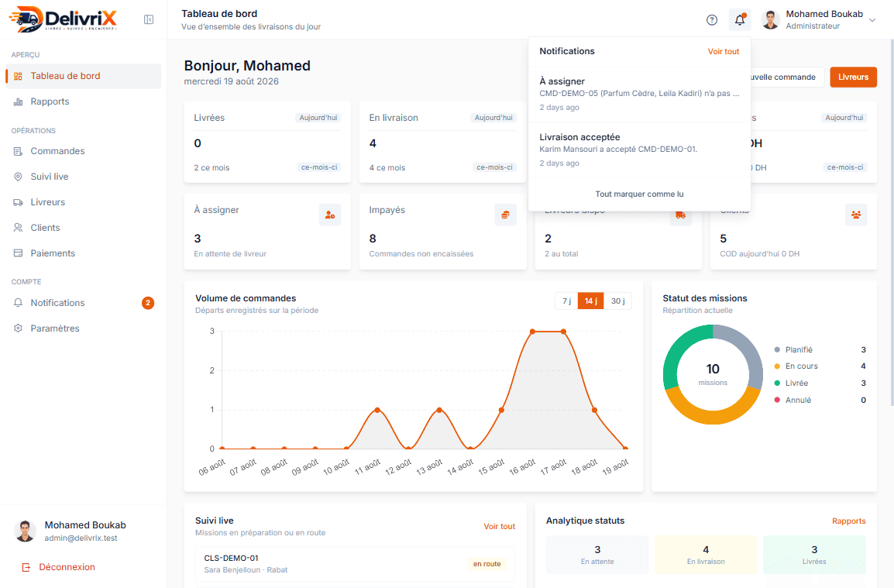Open the CLS-DEMO-01 mission row
The image size is (894, 588).
(x=356, y=563)
